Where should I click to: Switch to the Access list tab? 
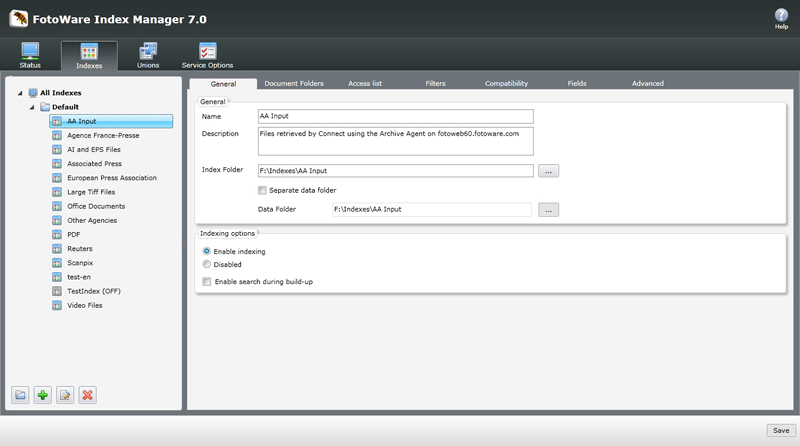(x=365, y=84)
